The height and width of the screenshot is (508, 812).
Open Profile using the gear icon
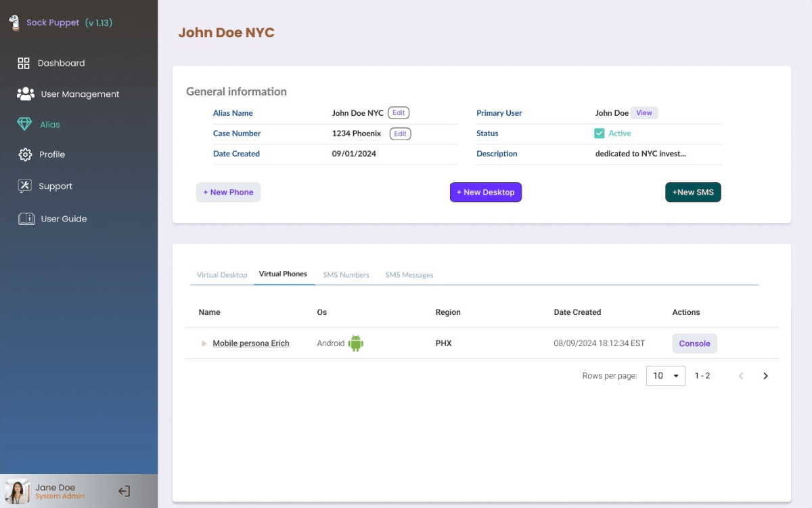click(x=25, y=154)
